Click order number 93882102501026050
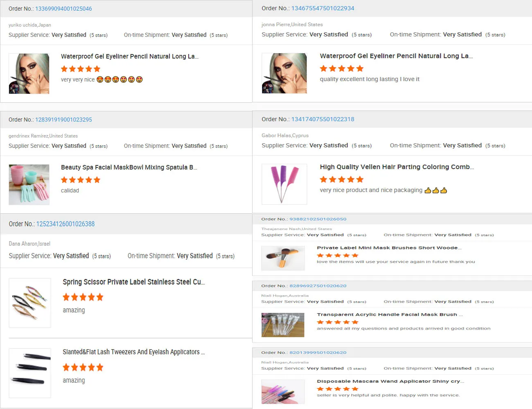Viewport: 532px width, 409px height. pos(318,219)
